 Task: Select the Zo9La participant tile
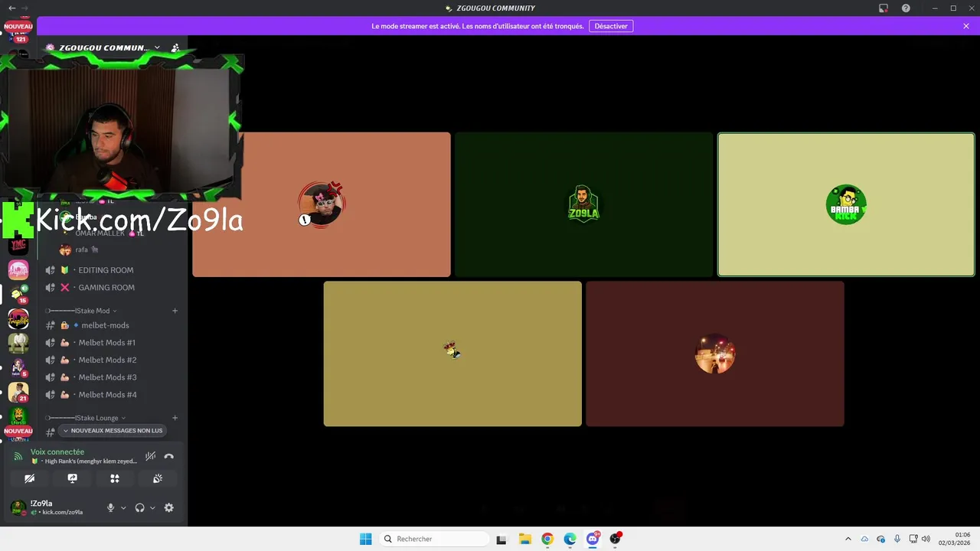tap(583, 204)
